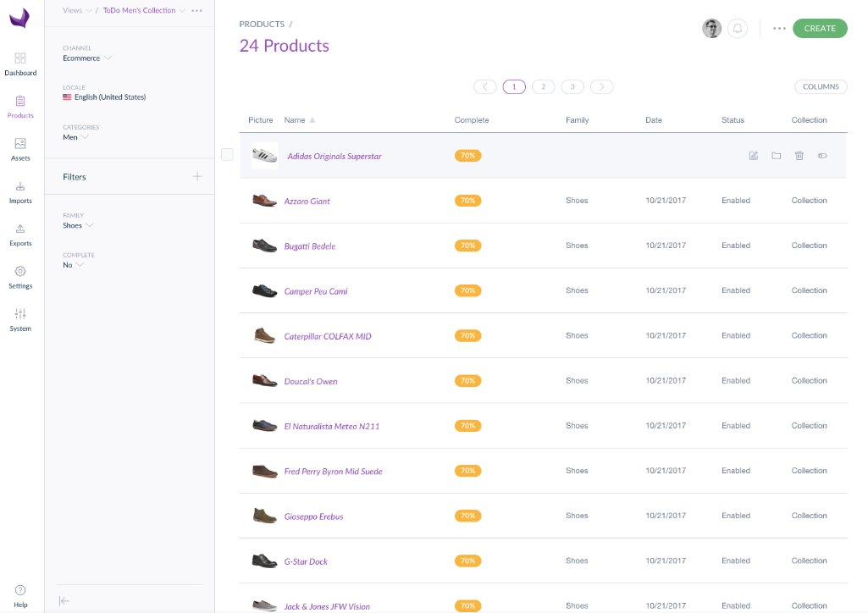
Task: Select the Adidas Originals Superstar checkbox
Action: click(x=227, y=154)
